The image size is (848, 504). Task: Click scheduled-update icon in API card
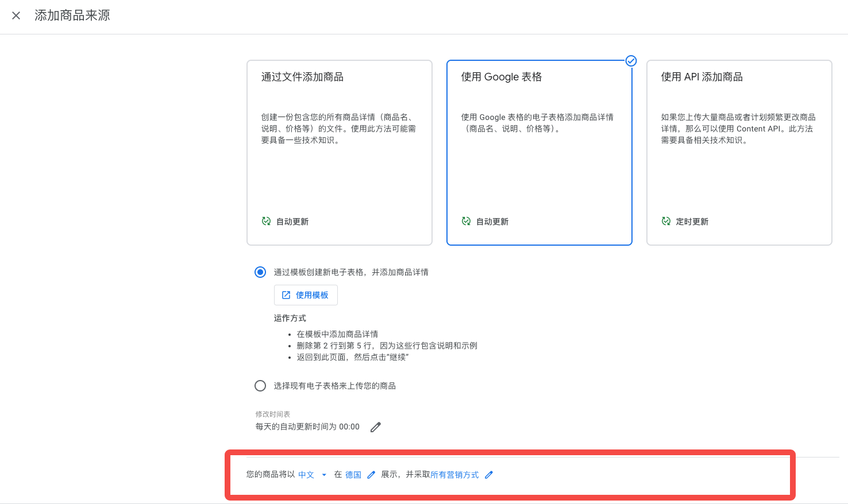tap(666, 221)
